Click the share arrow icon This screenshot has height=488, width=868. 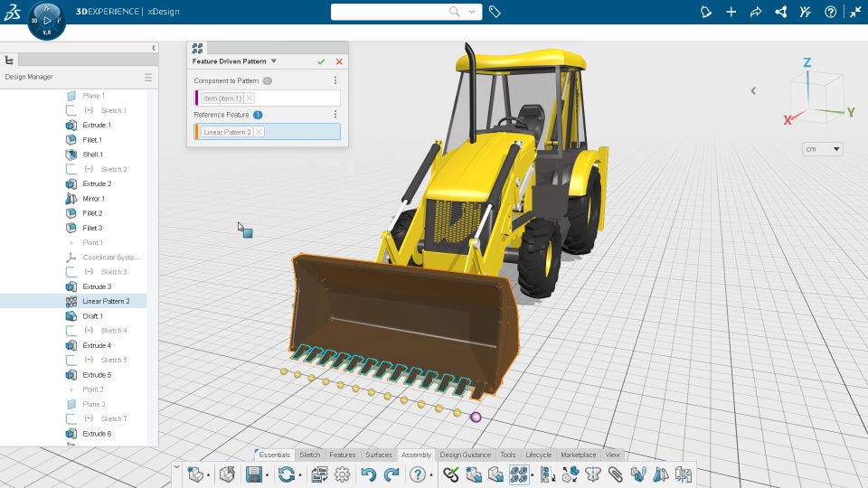pos(756,12)
